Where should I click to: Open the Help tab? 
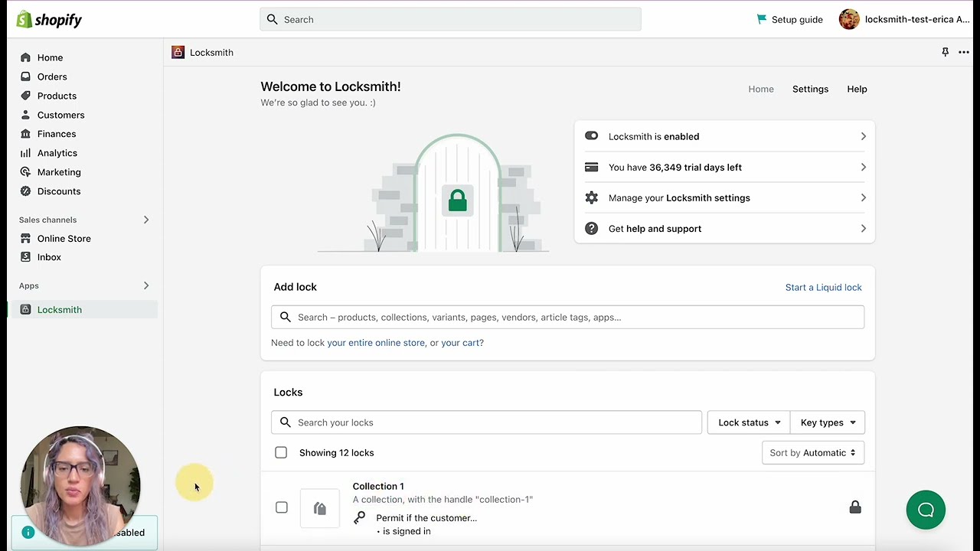tap(857, 90)
